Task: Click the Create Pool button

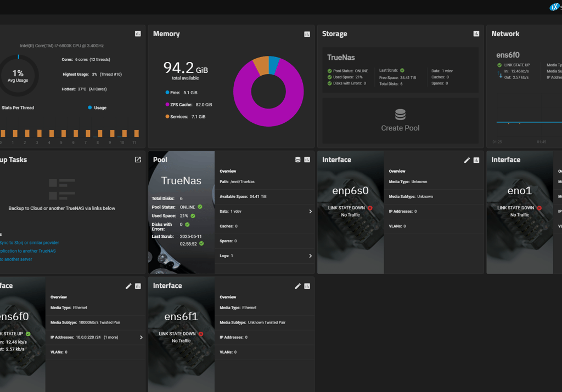Action: (x=400, y=121)
